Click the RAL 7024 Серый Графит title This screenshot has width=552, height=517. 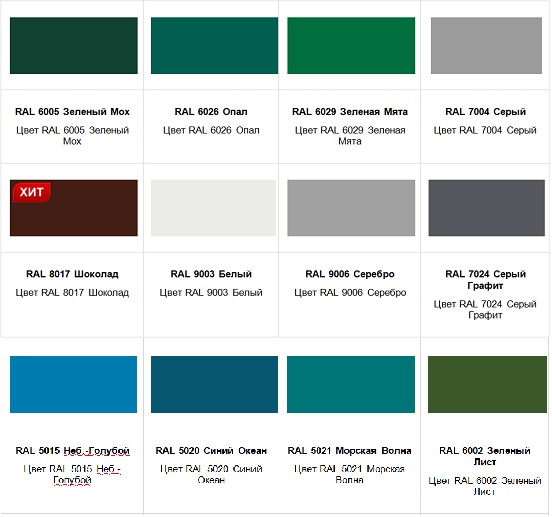[x=486, y=280]
